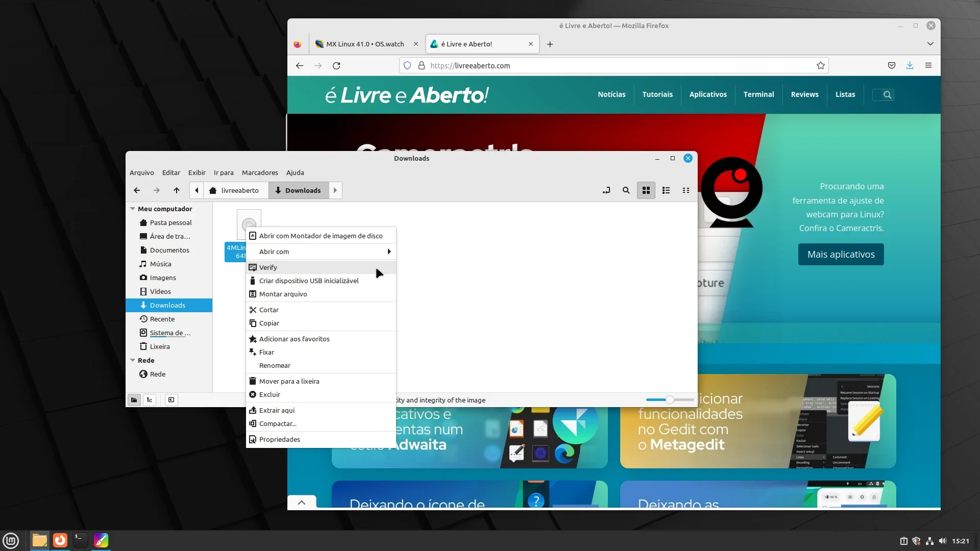The image size is (980, 551).
Task: Toggle location entry in file manager
Action: (x=606, y=190)
